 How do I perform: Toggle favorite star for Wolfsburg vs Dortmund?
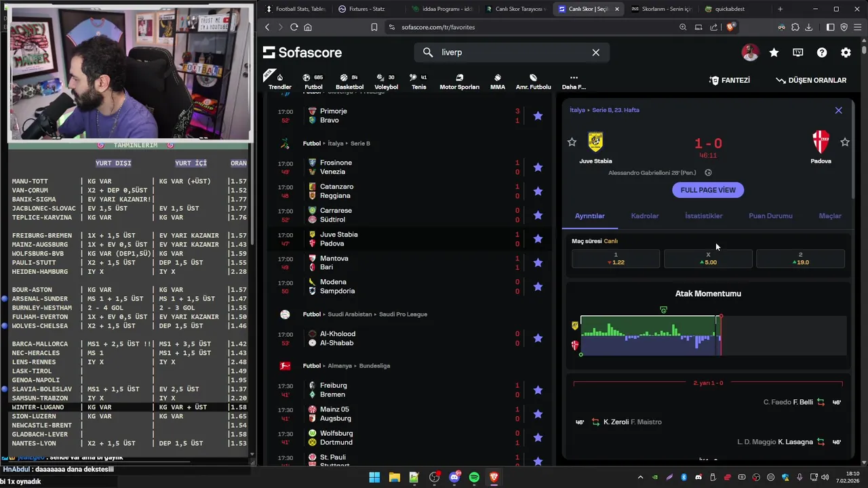point(538,438)
